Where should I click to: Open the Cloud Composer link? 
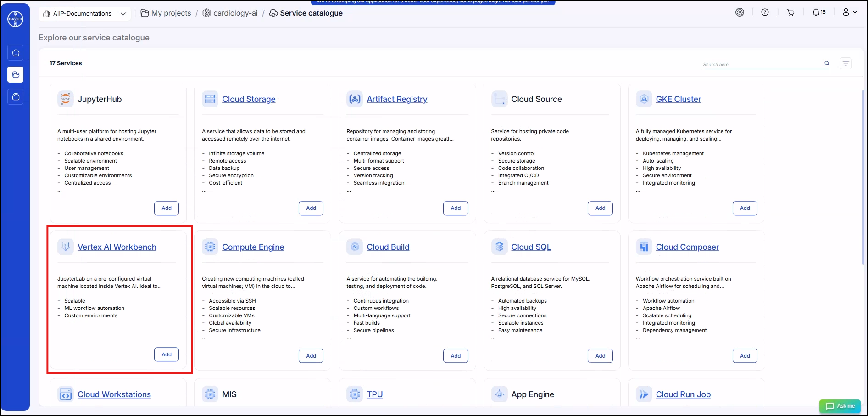(687, 247)
